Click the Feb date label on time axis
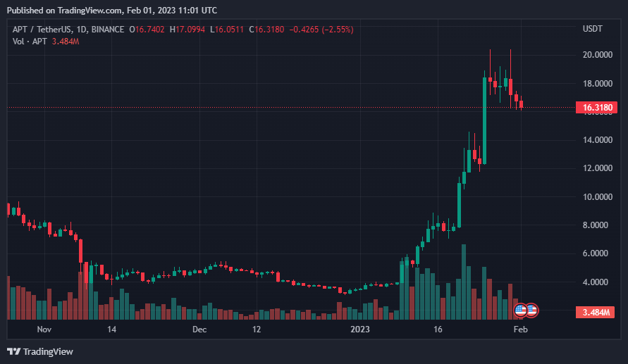 [520, 330]
